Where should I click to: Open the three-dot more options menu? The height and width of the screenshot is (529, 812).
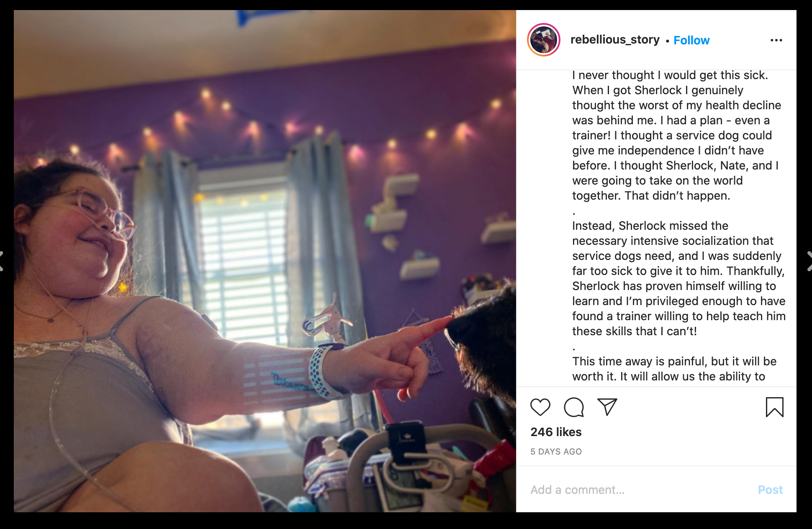click(x=776, y=40)
